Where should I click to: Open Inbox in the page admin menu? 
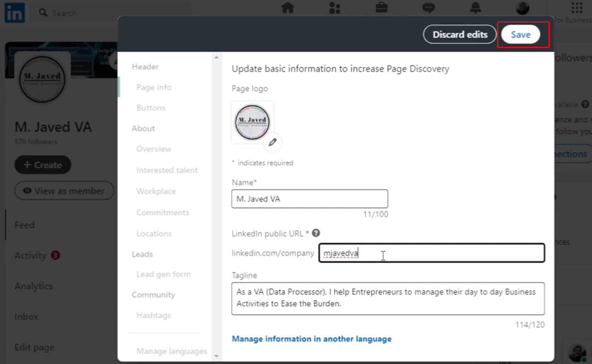[26, 317]
